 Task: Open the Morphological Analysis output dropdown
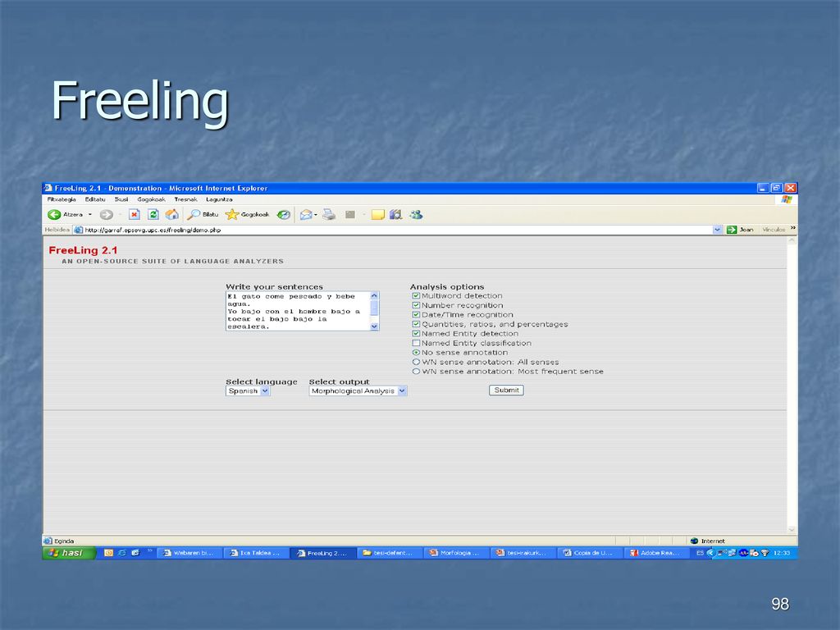[358, 391]
